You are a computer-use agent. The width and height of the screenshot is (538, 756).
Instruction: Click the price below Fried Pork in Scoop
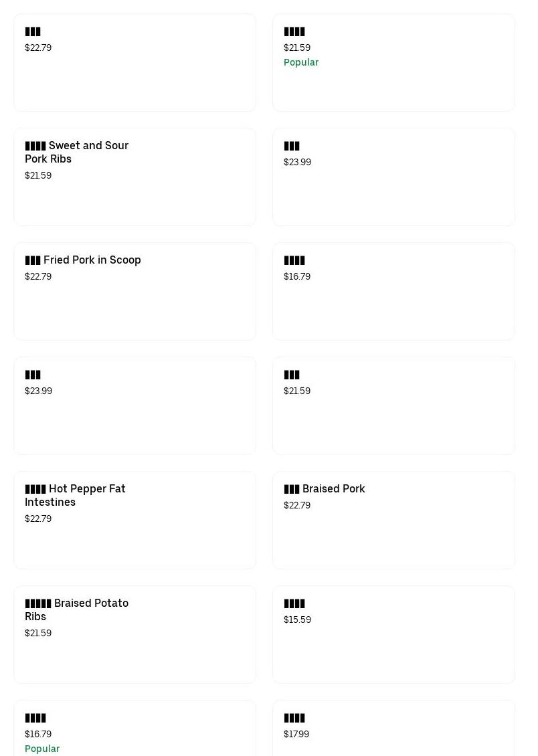pyautogui.click(x=38, y=276)
